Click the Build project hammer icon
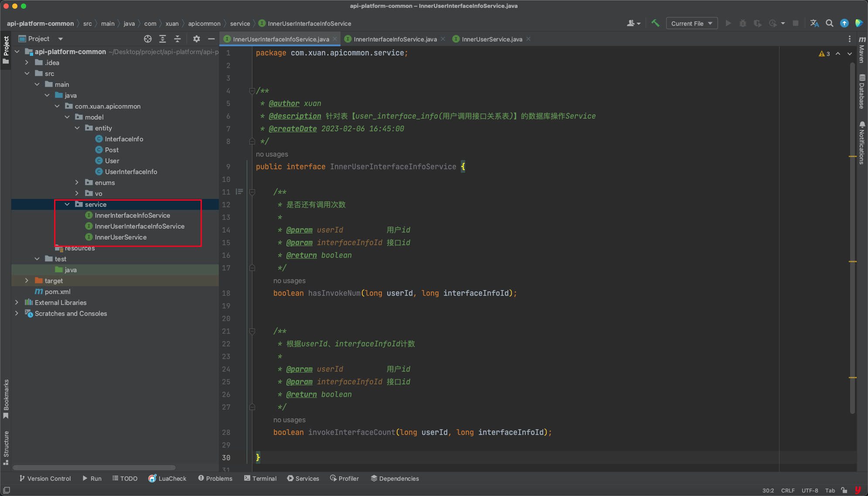The image size is (868, 496). pos(655,24)
